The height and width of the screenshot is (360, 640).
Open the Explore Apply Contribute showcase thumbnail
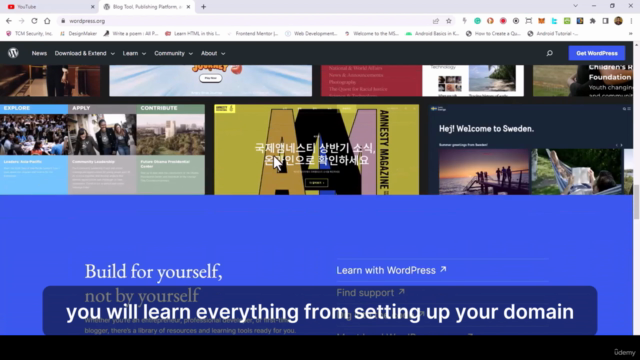point(102,149)
